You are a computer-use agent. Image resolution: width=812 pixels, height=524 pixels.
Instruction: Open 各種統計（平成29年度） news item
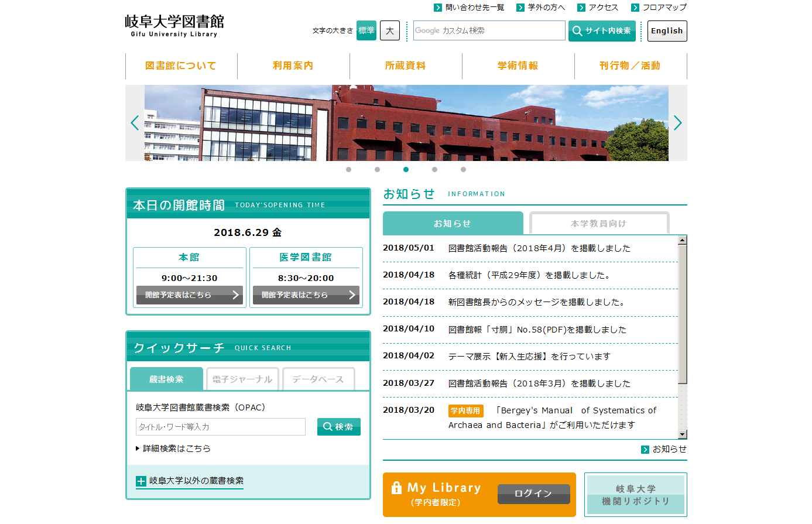[x=530, y=275]
